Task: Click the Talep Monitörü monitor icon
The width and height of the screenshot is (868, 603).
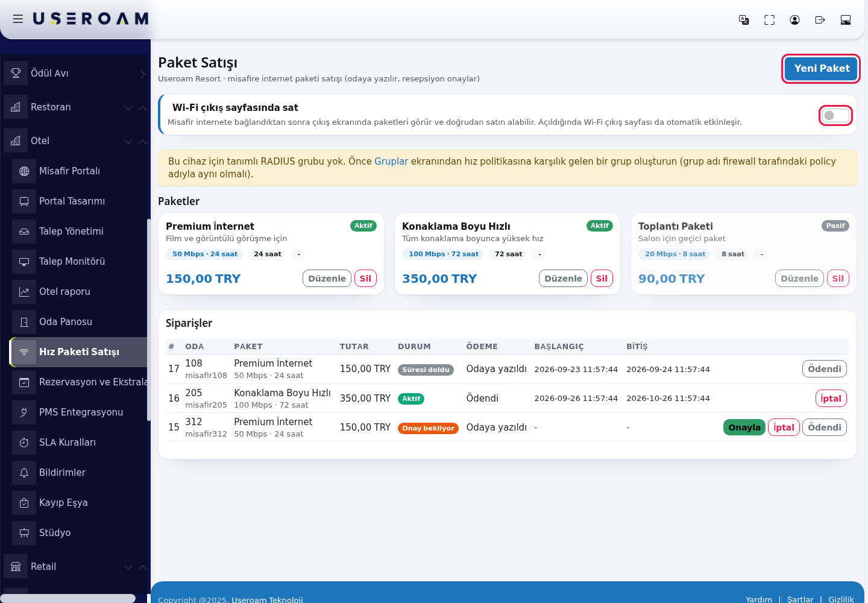Action: [x=24, y=262]
